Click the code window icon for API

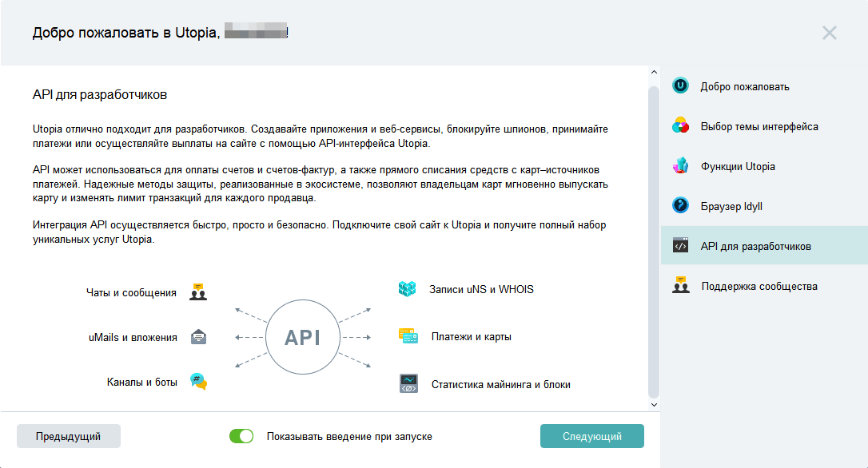[x=680, y=245]
